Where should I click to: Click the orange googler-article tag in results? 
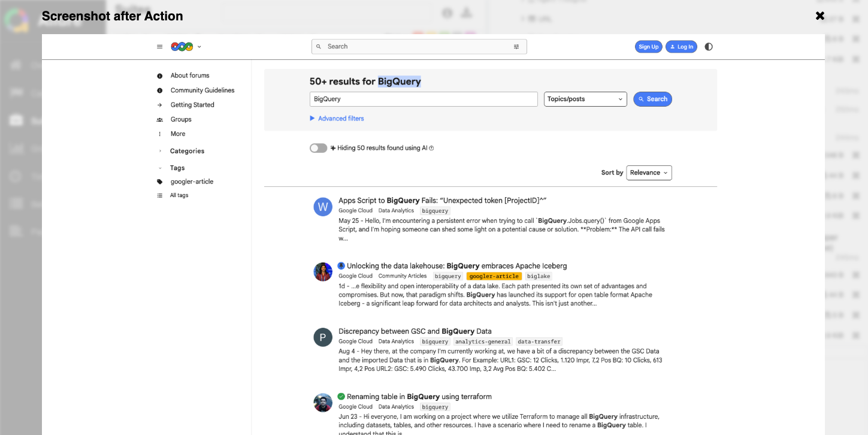pos(494,276)
